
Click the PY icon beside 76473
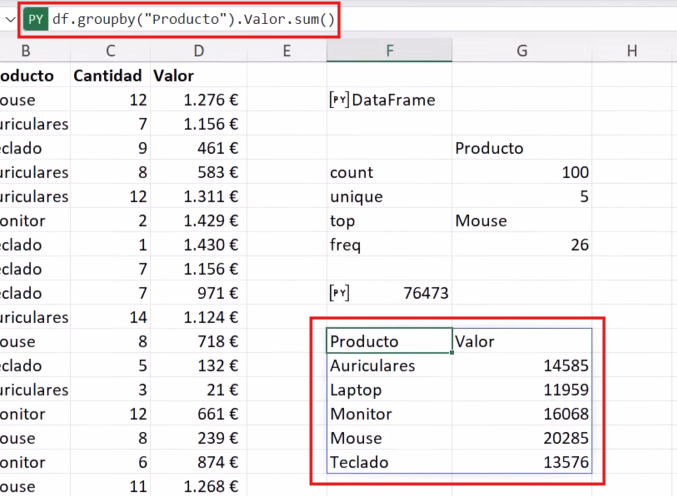point(339,293)
